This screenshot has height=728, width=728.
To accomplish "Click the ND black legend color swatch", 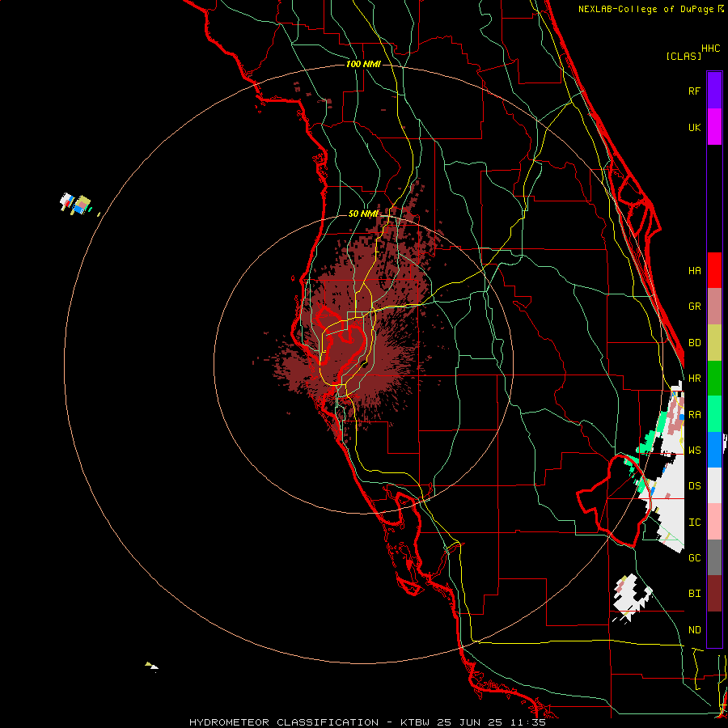I will [x=714, y=629].
